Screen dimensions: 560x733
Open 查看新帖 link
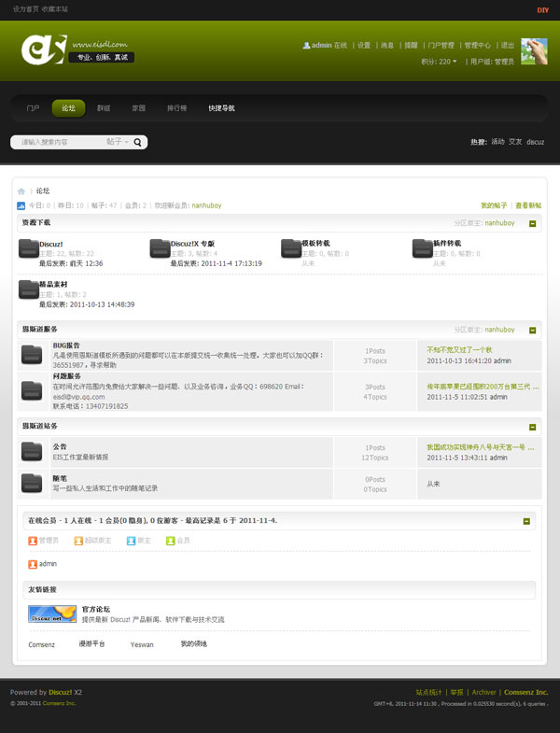pos(528,205)
